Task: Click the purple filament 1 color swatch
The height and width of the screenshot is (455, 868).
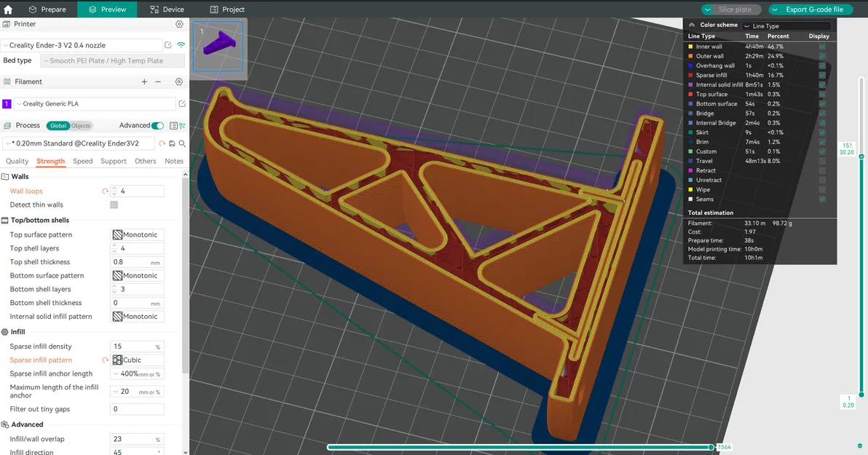Action: click(7, 103)
